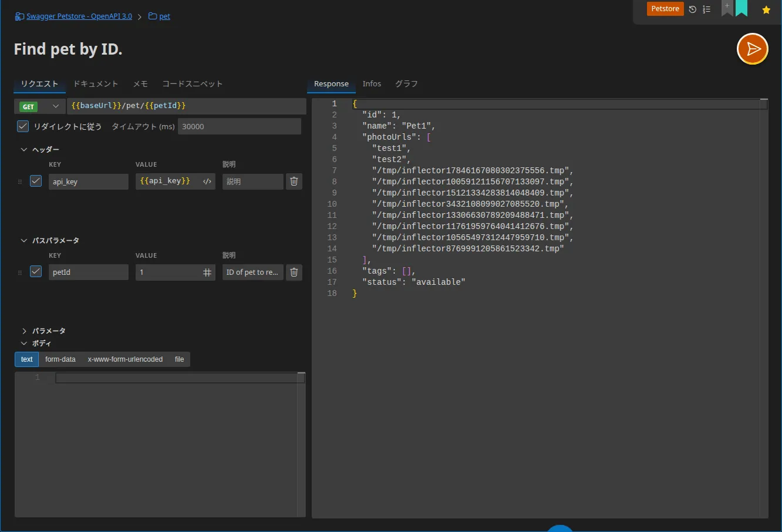This screenshot has height=532, width=782.
Task: Click the api_key header key field
Action: coord(88,181)
